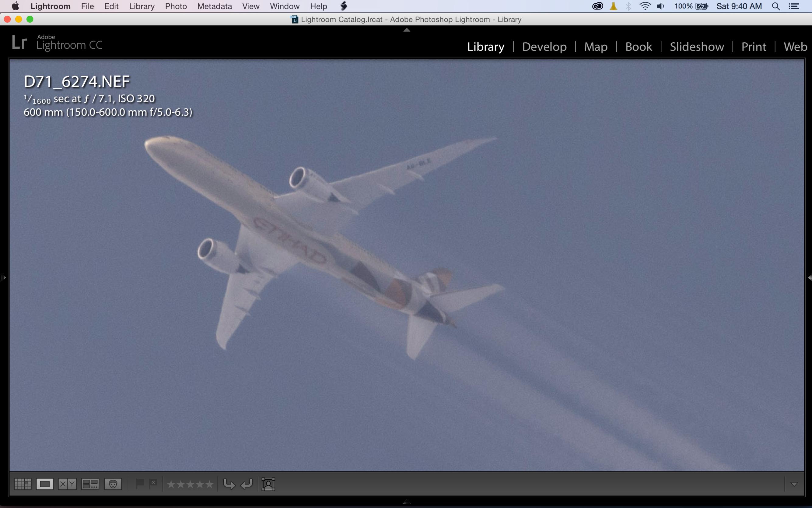This screenshot has width=812, height=508.
Task: Open People face view
Action: 113,484
